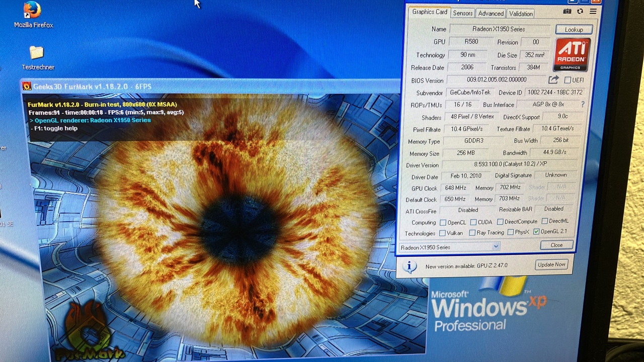Image resolution: width=644 pixels, height=362 pixels.
Task: Toggle the Ray Tracing checkbox
Action: (x=472, y=232)
